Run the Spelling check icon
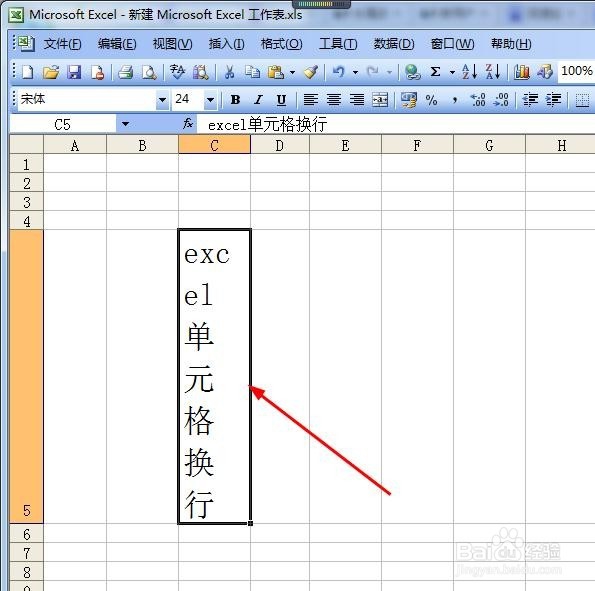Image resolution: width=595 pixels, height=591 pixels. point(177,72)
